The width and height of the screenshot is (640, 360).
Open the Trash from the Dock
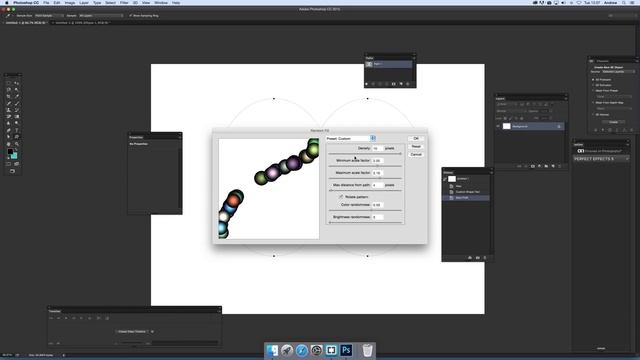367,350
